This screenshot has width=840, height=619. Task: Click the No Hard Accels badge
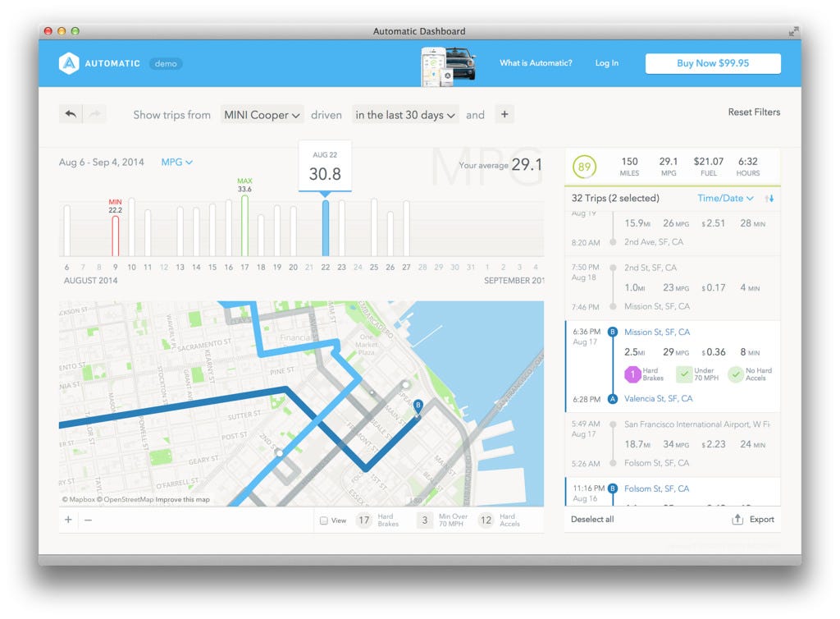pyautogui.click(x=737, y=374)
